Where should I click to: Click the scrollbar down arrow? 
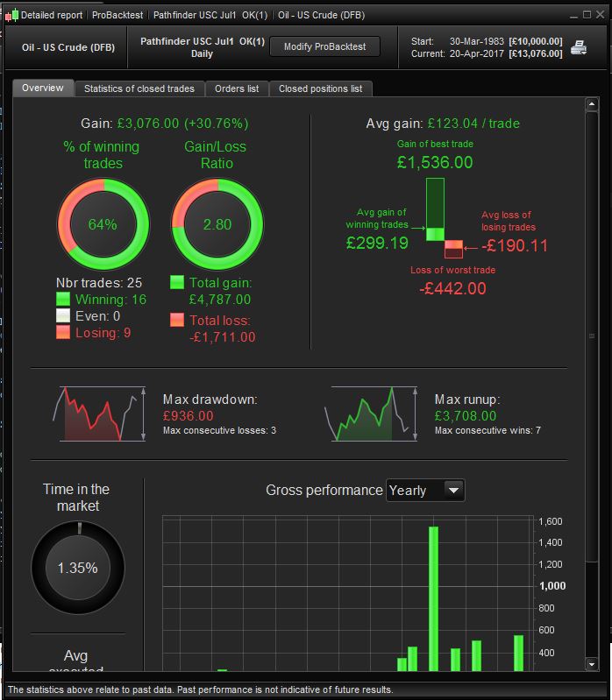[x=592, y=664]
